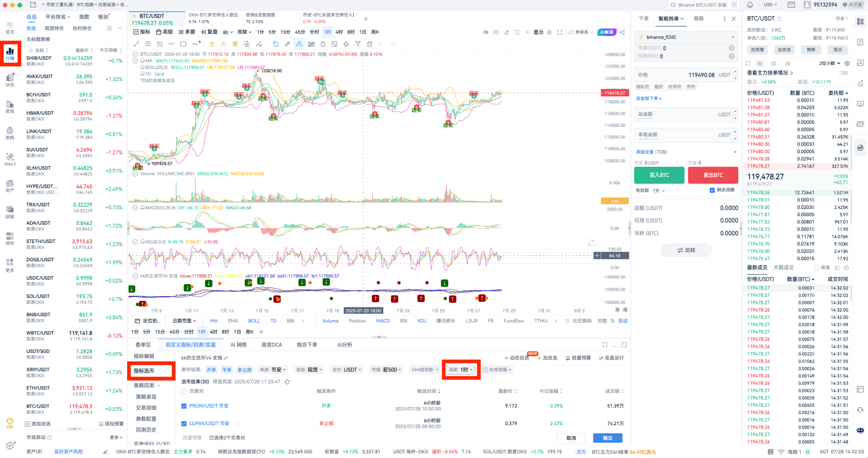Show bids-only order book layout icon
The width and height of the screenshot is (868, 458).
point(774,63)
